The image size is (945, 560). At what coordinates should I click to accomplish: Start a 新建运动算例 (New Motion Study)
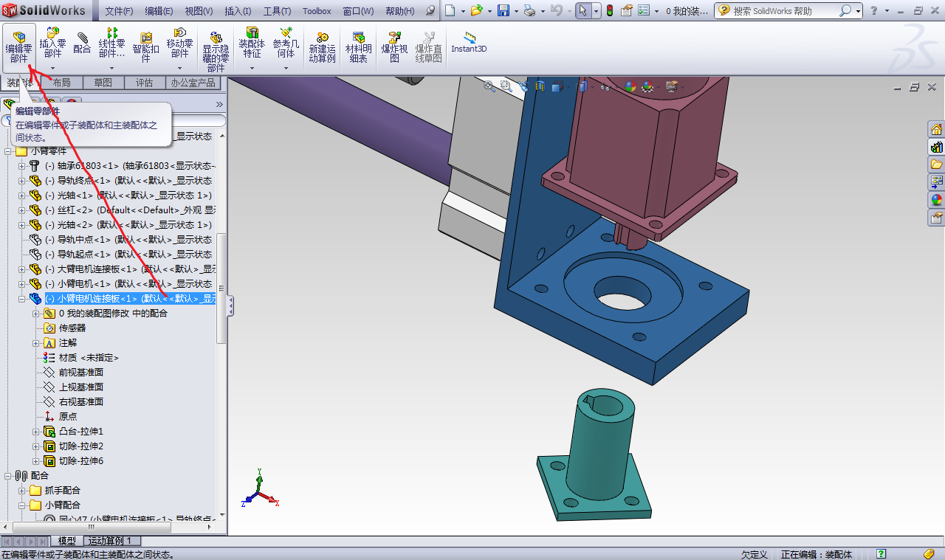(322, 47)
